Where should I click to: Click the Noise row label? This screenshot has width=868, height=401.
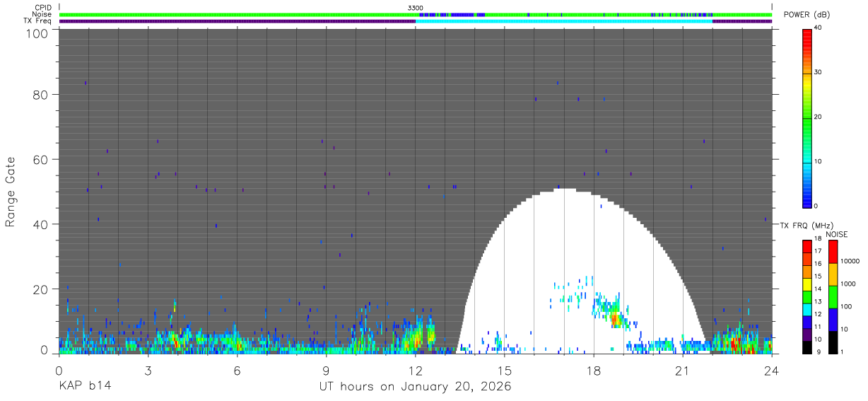click(43, 14)
